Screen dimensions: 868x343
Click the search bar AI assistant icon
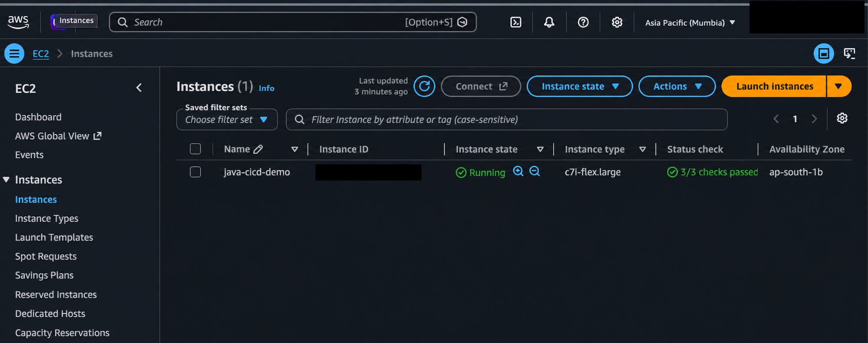point(463,22)
